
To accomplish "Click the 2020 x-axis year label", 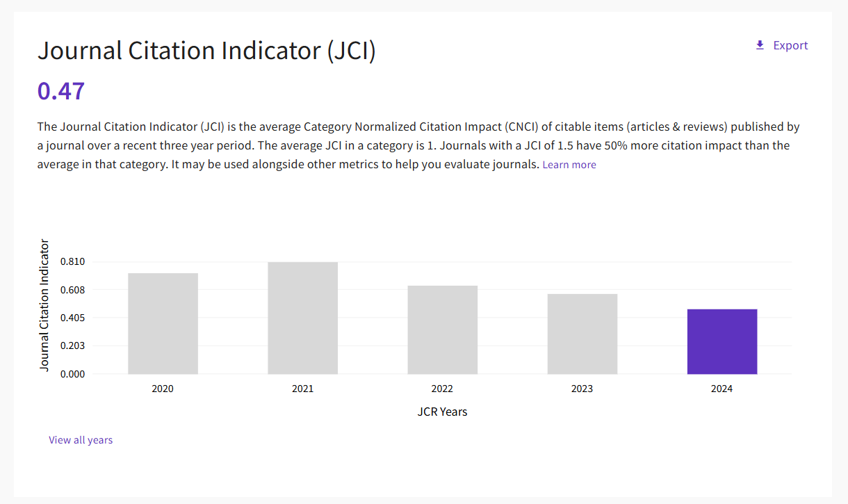I will (x=163, y=389).
